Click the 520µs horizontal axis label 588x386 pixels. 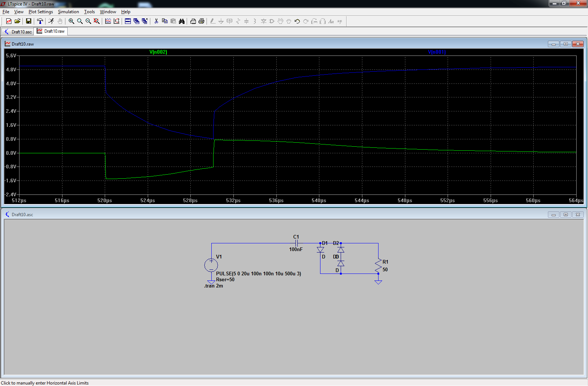[105, 200]
